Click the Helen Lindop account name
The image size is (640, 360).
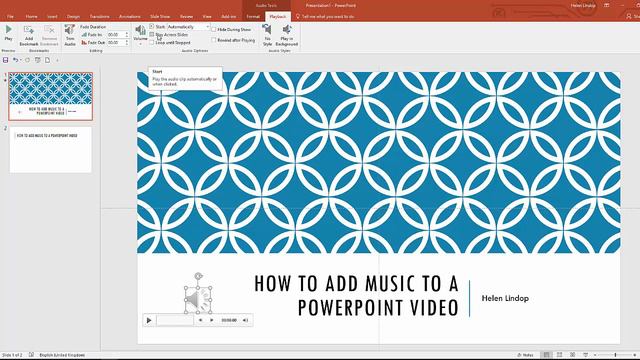pyautogui.click(x=583, y=6)
